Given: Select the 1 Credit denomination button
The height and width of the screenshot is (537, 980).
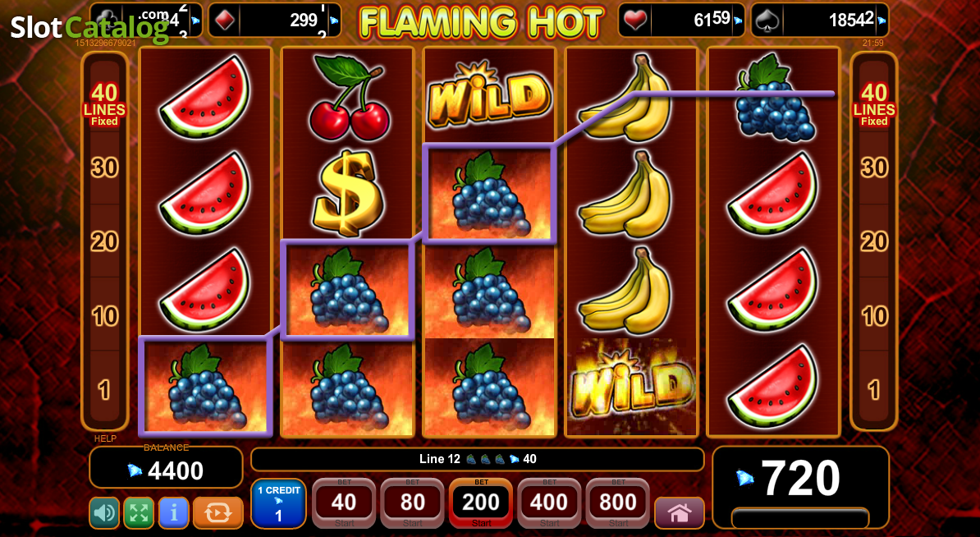Looking at the screenshot, I should (x=278, y=504).
